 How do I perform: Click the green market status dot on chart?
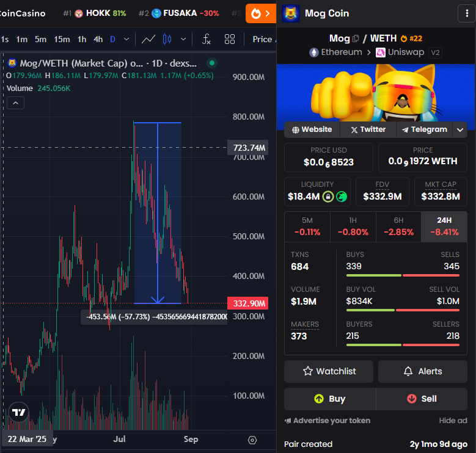point(212,63)
